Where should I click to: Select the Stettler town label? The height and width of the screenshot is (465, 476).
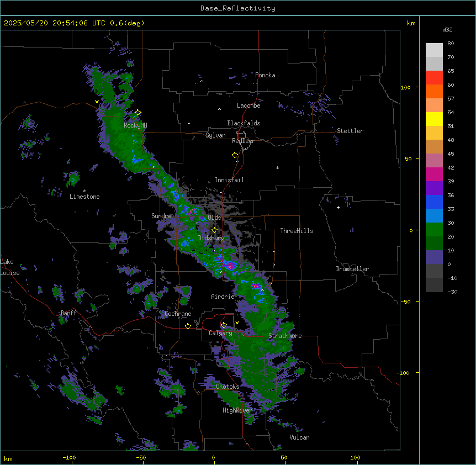(350, 131)
